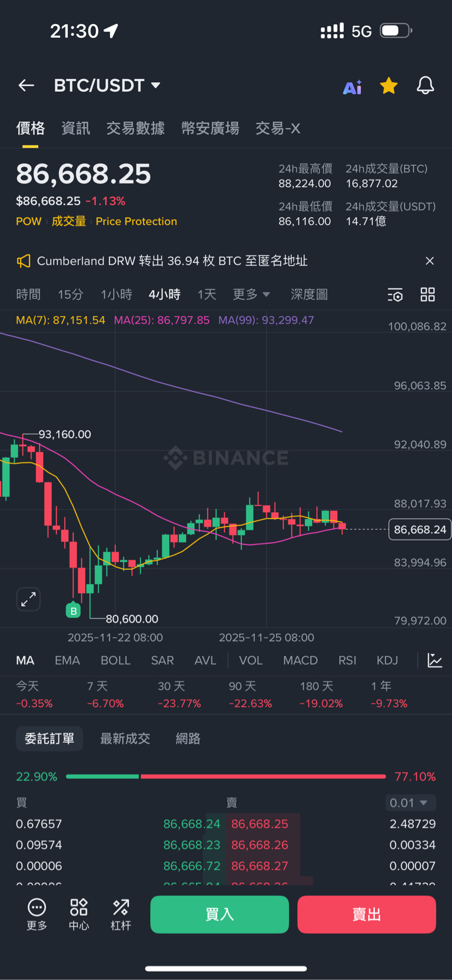Enable the BOLL indicator overlay
Screen dimensions: 452x980
(x=115, y=660)
